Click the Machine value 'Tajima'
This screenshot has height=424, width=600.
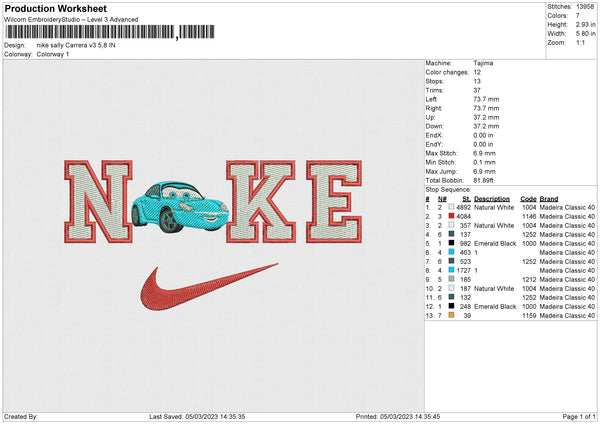coord(483,63)
